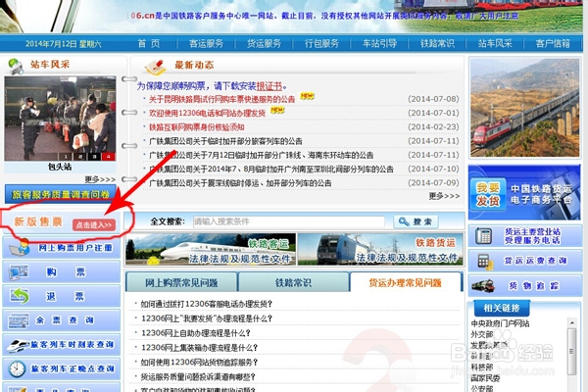Click the locomotive icon beside 货物追踪
This screenshot has width=588, height=392.
coord(483,286)
